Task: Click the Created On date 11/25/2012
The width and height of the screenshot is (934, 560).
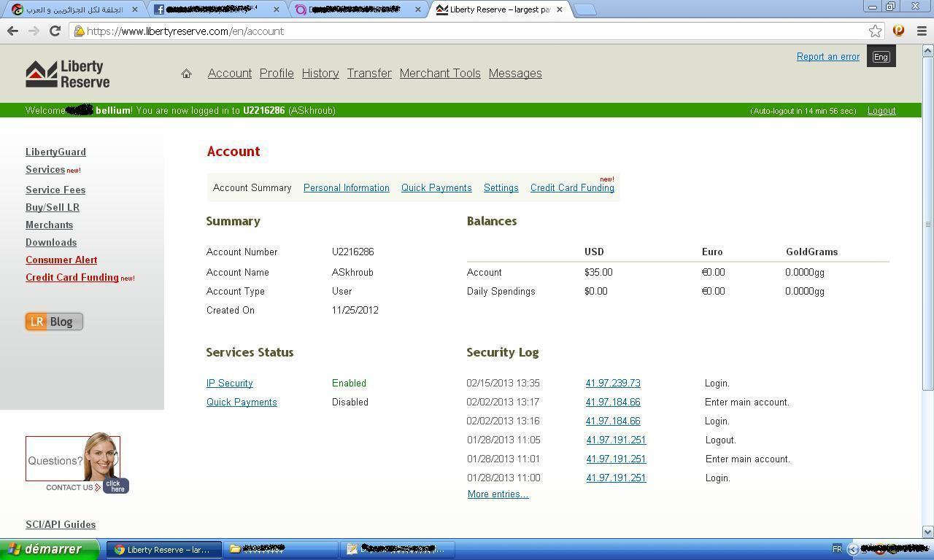Action: 355,310
